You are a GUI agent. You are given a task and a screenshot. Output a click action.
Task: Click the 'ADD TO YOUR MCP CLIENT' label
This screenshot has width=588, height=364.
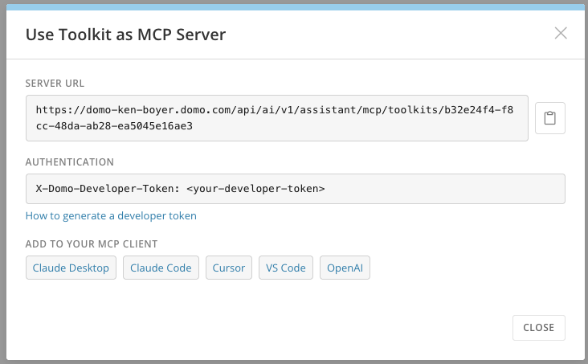(x=92, y=244)
